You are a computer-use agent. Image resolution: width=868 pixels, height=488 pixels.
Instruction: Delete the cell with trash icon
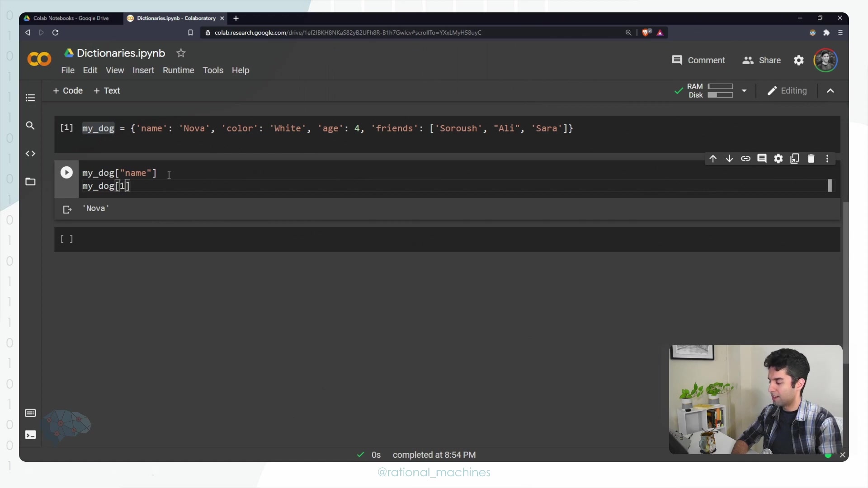pyautogui.click(x=811, y=159)
